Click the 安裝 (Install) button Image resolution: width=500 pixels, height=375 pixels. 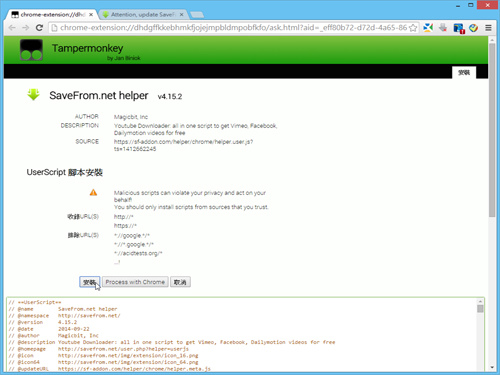coord(90,282)
